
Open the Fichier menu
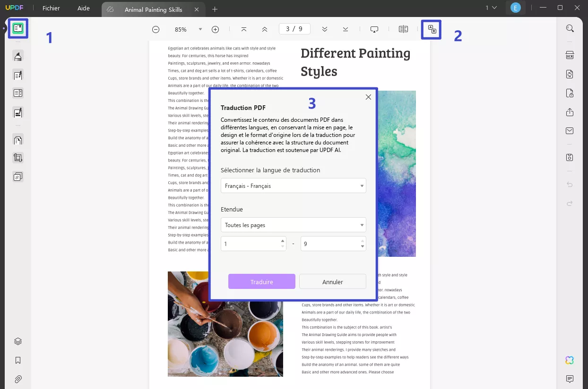[51, 8]
